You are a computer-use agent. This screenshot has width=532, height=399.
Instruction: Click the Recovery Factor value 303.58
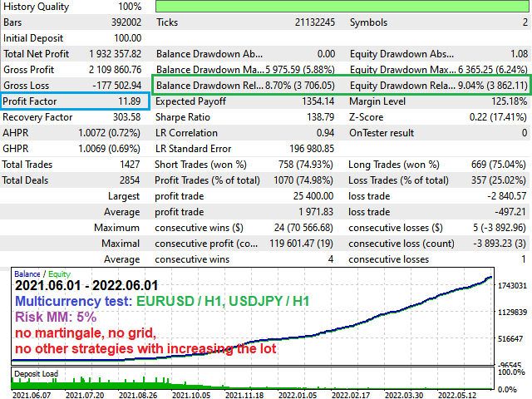(x=126, y=117)
